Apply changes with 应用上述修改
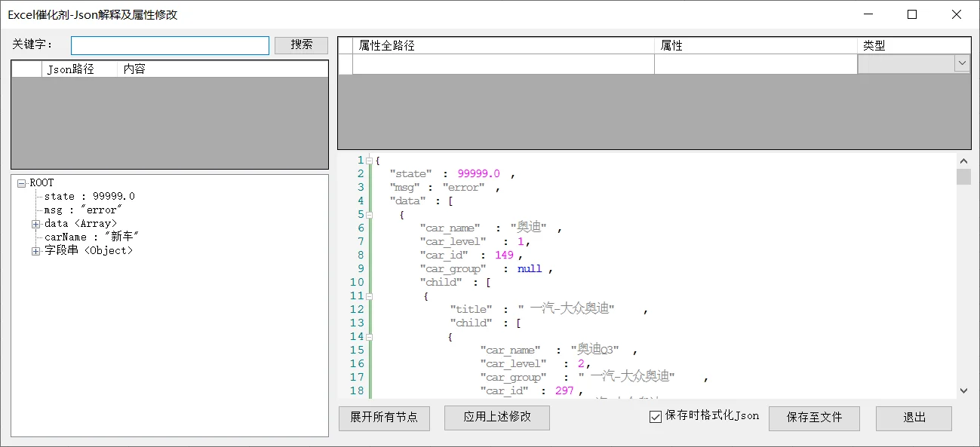980x447 pixels. (x=497, y=418)
